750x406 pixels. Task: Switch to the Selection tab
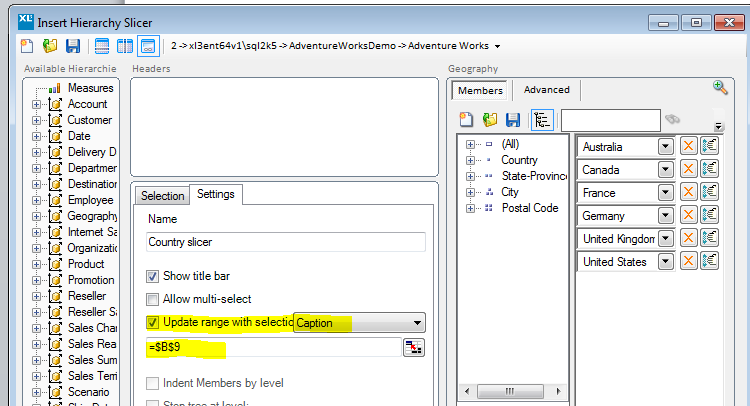pos(162,195)
